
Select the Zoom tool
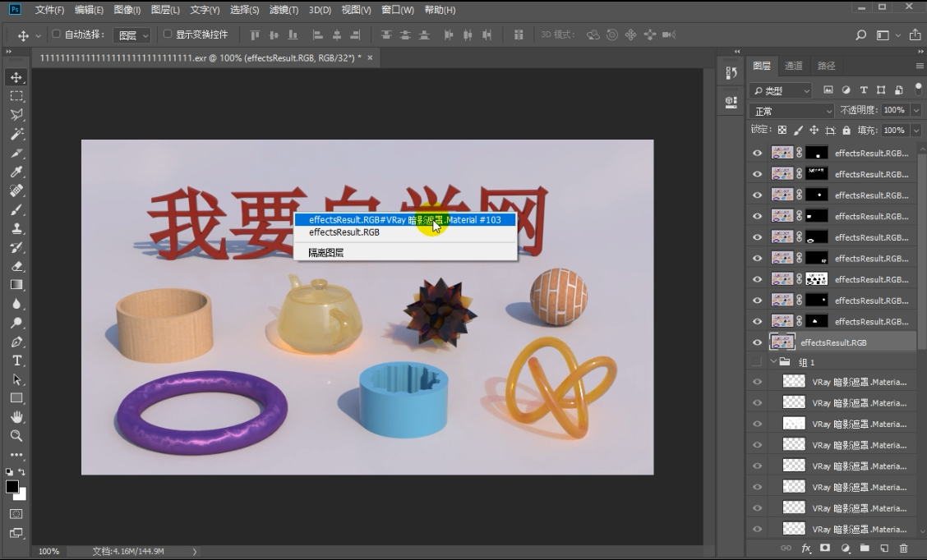(16, 436)
